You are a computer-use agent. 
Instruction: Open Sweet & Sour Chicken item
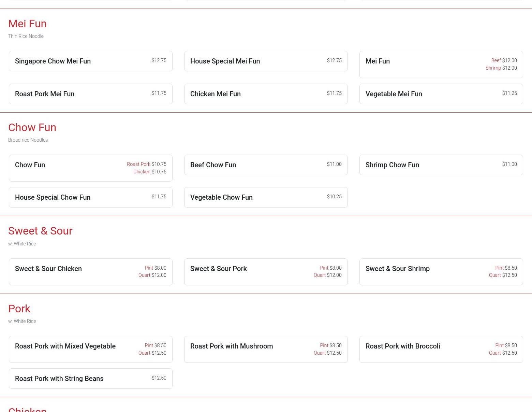tap(90, 272)
